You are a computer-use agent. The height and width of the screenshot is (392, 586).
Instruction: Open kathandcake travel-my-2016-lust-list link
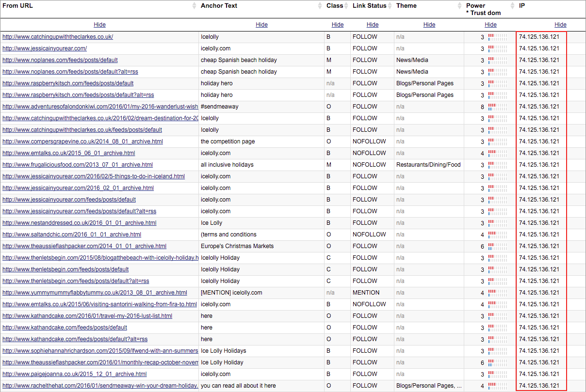pyautogui.click(x=87, y=316)
